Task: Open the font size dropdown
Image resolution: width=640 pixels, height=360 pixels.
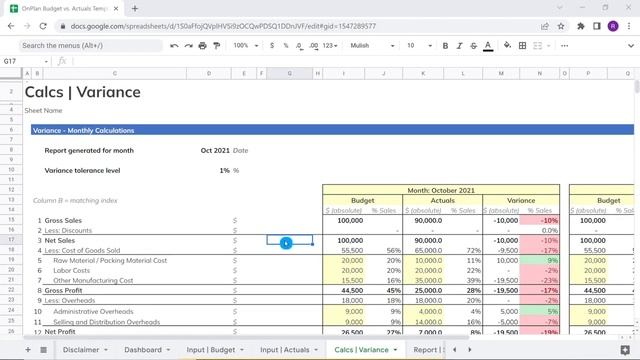Action: tap(419, 46)
